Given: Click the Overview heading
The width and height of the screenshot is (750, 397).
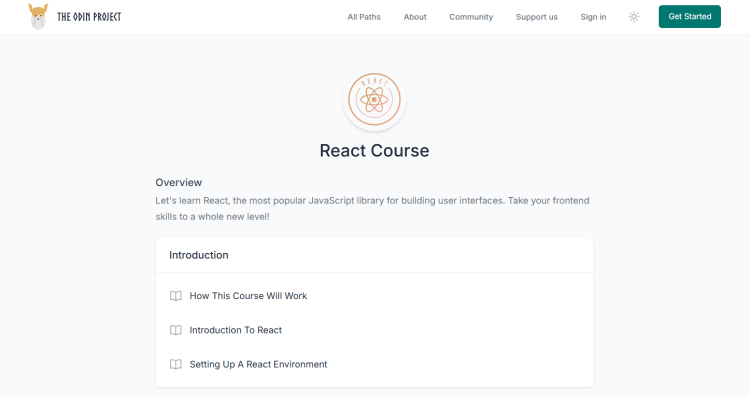Looking at the screenshot, I should [178, 182].
